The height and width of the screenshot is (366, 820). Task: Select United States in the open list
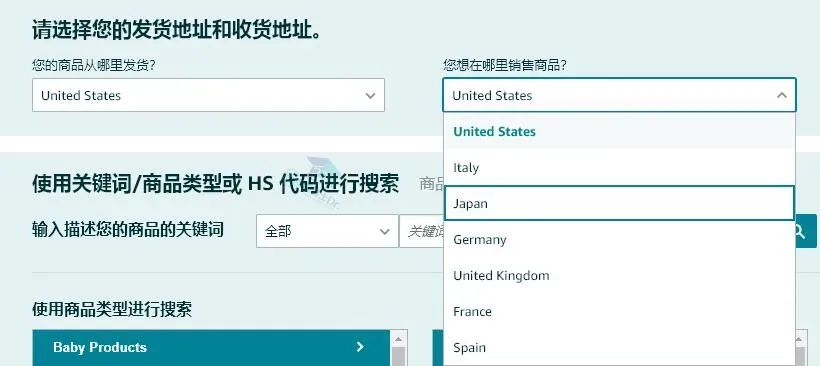[x=619, y=131]
